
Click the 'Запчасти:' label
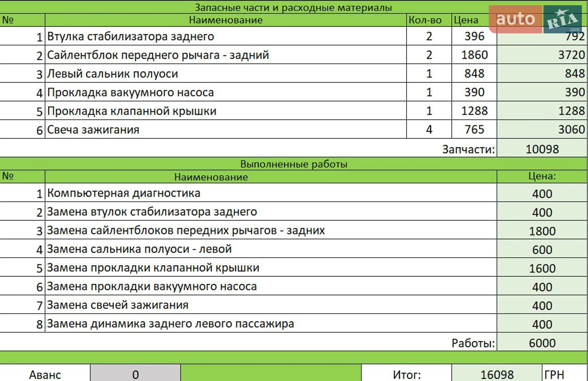click(x=468, y=149)
